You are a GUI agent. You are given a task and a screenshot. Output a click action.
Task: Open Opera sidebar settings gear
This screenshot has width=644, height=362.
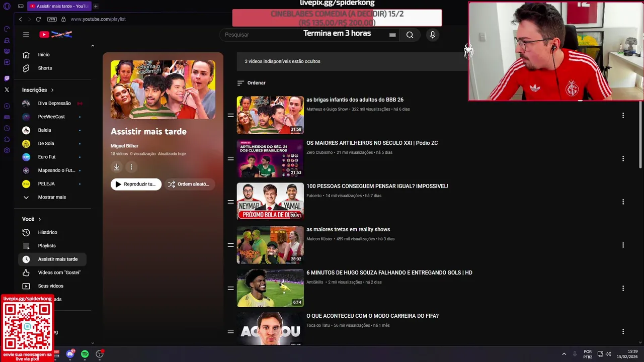tap(7, 150)
